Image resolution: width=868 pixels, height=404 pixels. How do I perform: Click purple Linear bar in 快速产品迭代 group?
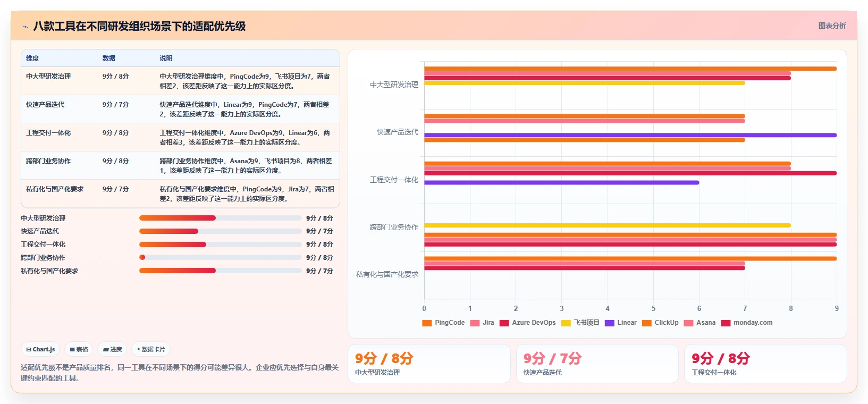[630, 135]
